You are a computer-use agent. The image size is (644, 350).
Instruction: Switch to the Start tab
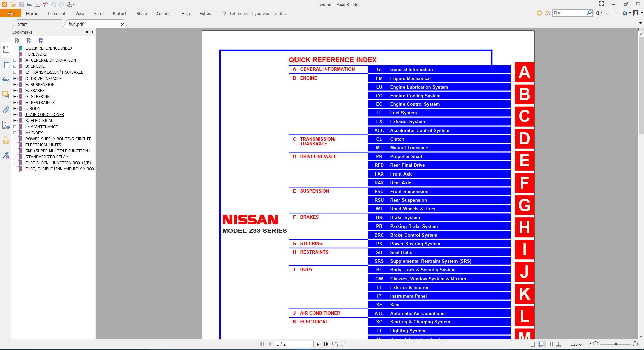click(23, 24)
